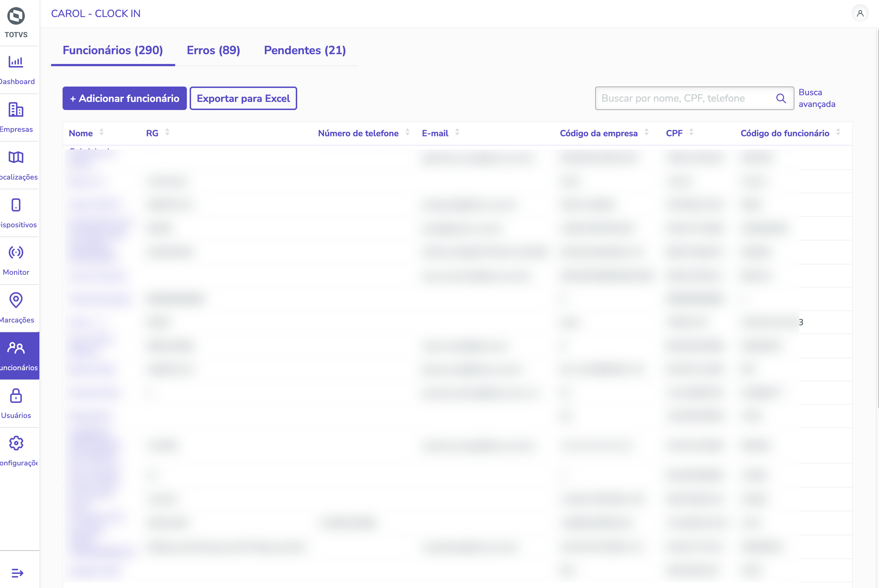The height and width of the screenshot is (588, 879).
Task: Switch to the Erros (89) tab
Action: click(x=213, y=50)
